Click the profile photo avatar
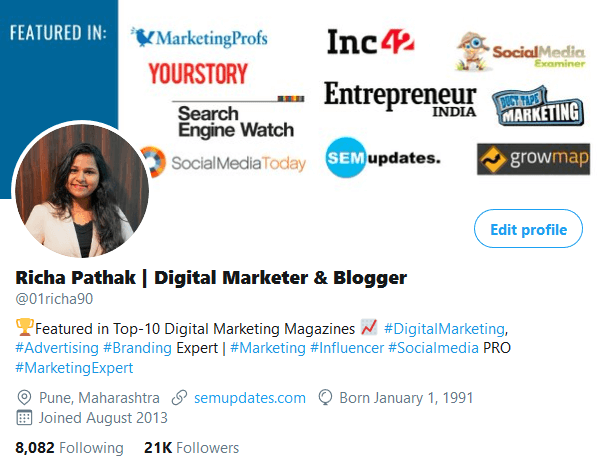This screenshot has width=597, height=468. [80, 189]
